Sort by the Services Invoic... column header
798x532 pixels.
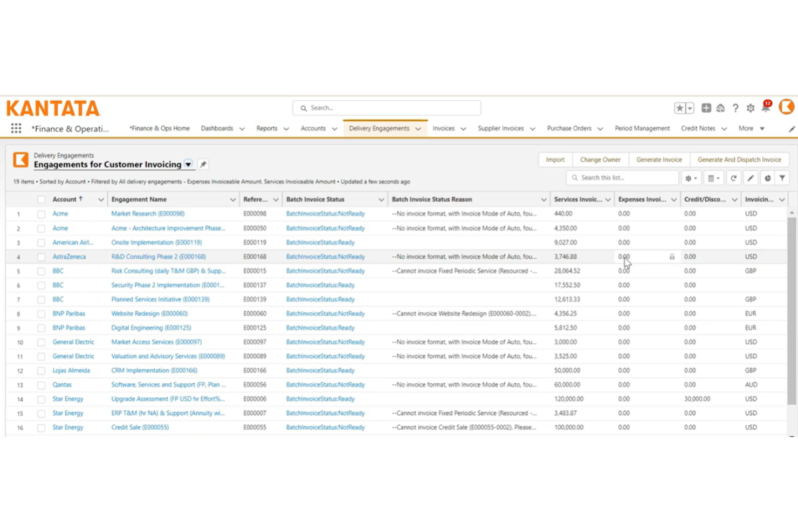[578, 199]
